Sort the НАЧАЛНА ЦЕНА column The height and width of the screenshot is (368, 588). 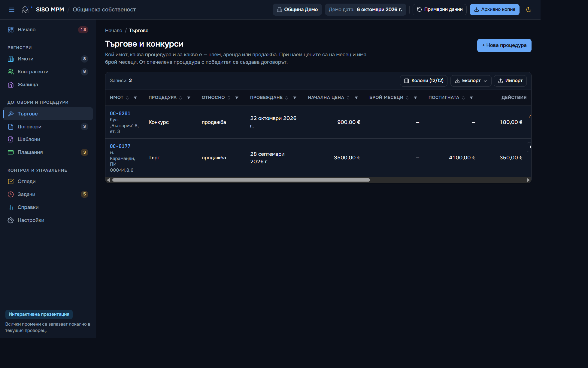pyautogui.click(x=348, y=98)
